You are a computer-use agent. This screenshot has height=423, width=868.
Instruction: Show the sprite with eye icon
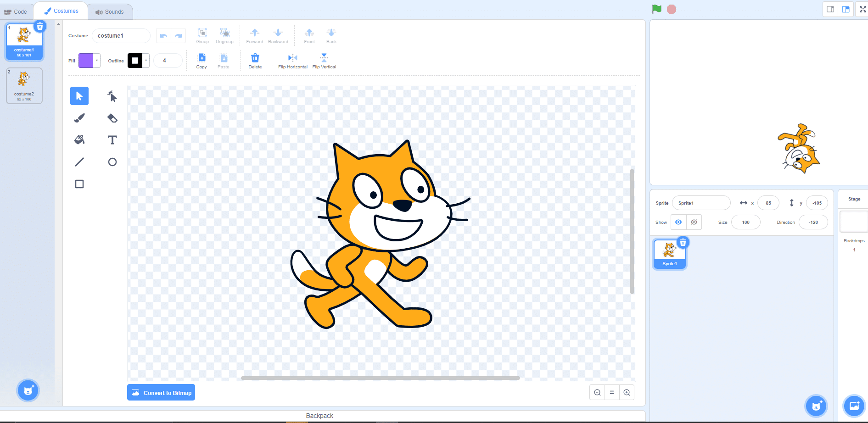678,222
